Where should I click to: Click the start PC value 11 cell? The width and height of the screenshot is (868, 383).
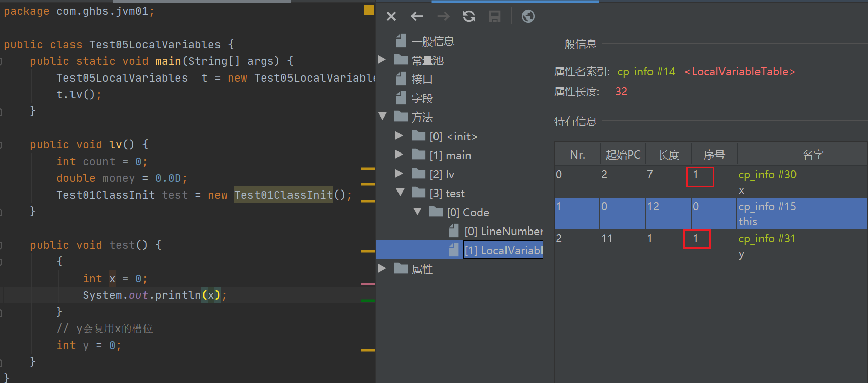pos(607,239)
